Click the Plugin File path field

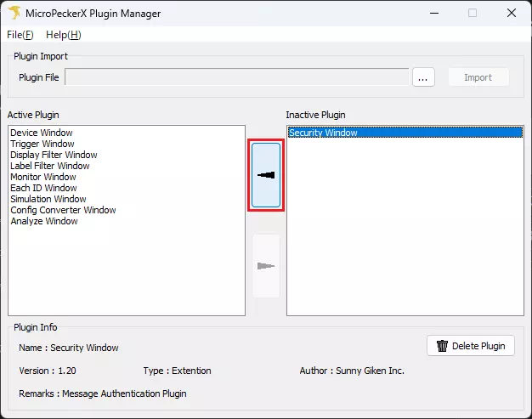(237, 77)
